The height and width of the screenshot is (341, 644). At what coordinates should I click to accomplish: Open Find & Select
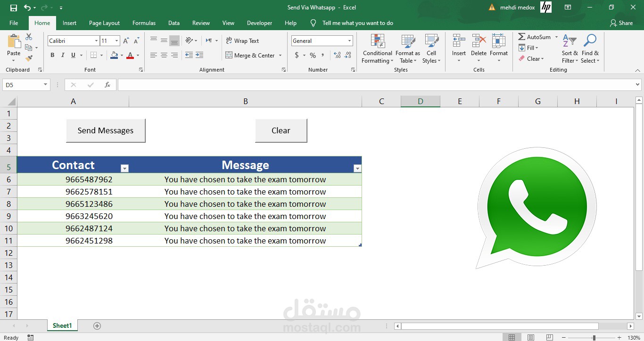(x=590, y=49)
